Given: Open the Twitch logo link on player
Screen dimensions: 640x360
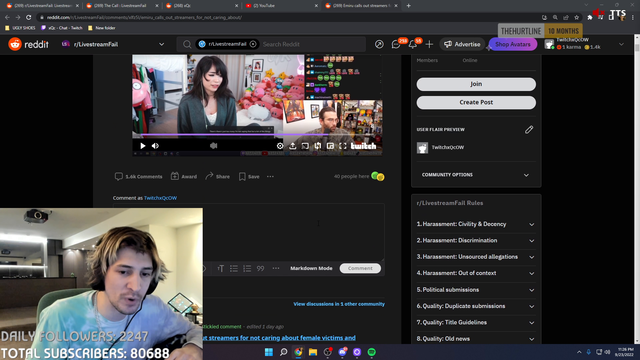Looking at the screenshot, I should point(363,146).
